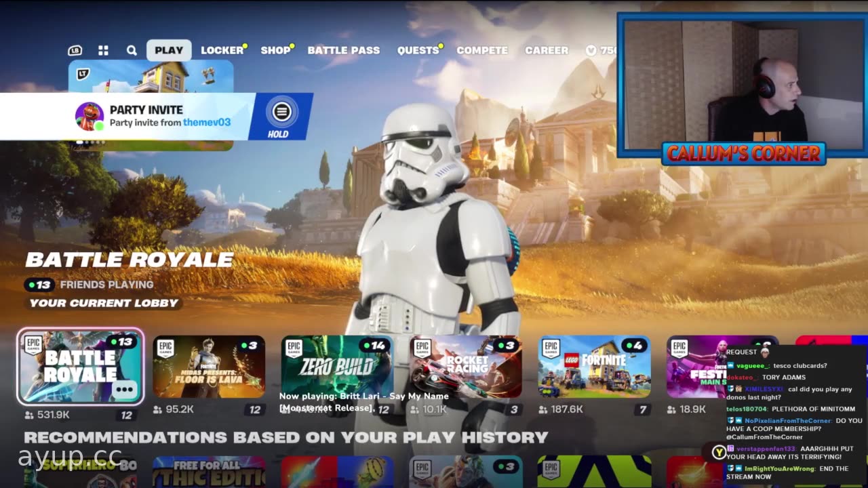Click vagueee_'s chat message about tesco clubcards
The height and width of the screenshot is (488, 868).
(x=776, y=366)
